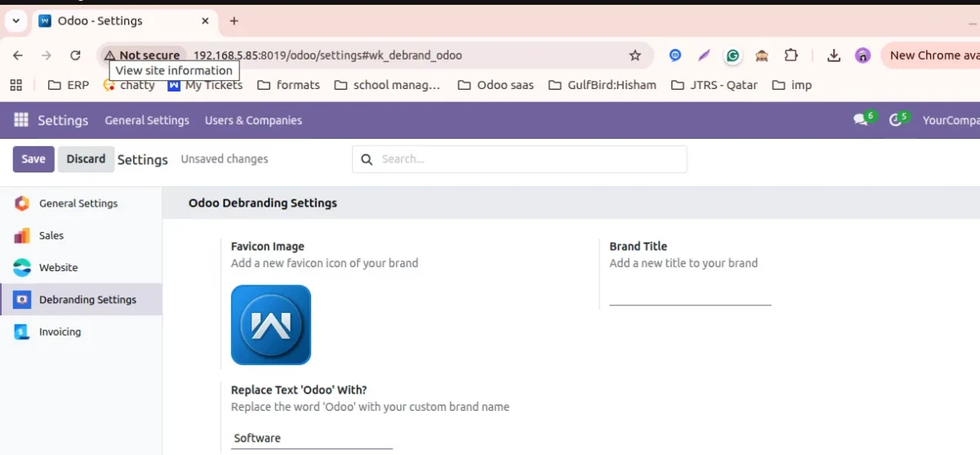Click the Settings app title
The height and width of the screenshot is (455, 980).
point(63,120)
